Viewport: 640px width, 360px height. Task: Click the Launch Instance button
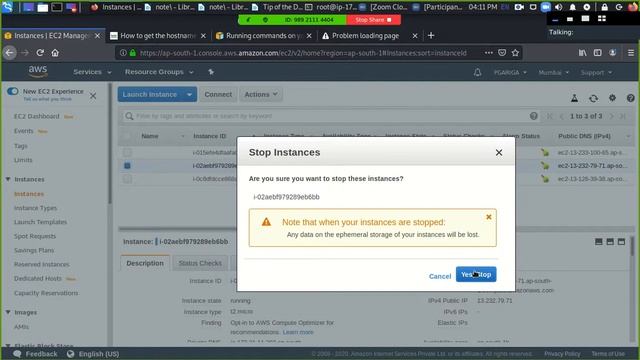150,94
